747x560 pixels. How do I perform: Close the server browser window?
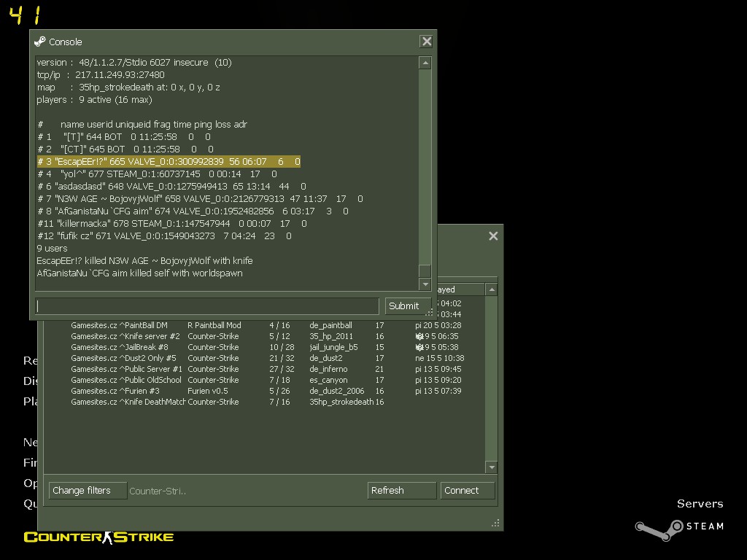click(x=493, y=236)
